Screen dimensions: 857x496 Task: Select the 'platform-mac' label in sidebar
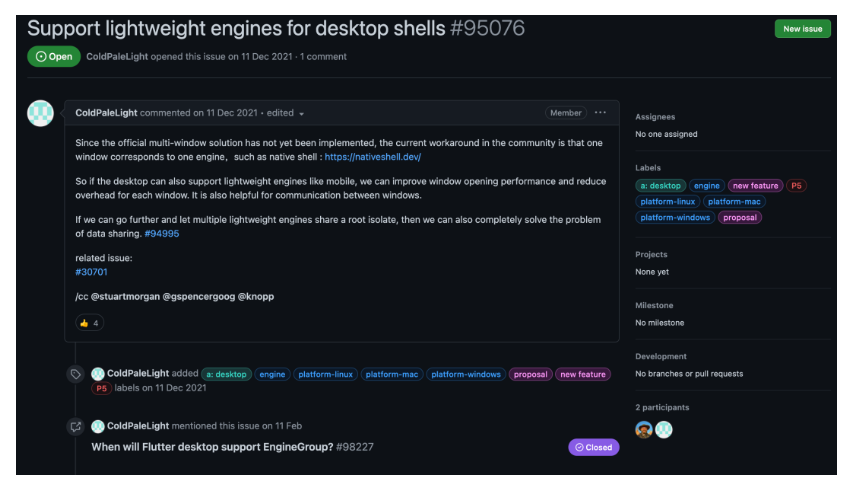tap(734, 202)
